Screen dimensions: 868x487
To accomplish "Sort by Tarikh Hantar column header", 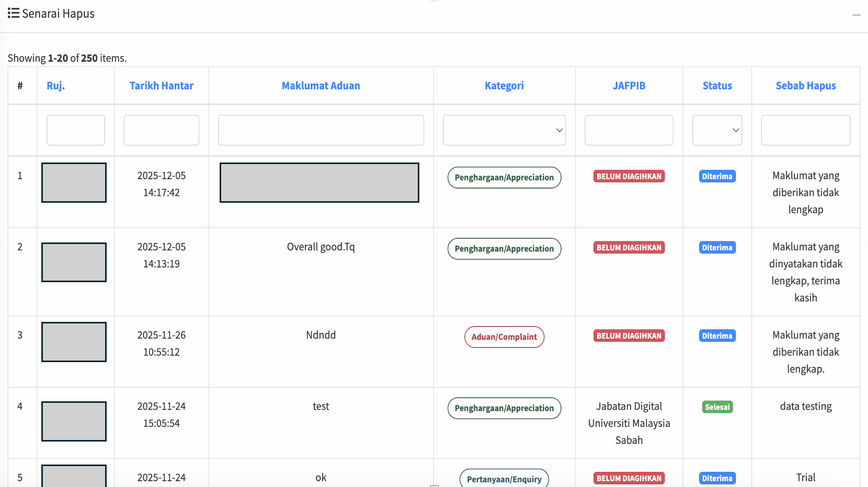I will (161, 86).
